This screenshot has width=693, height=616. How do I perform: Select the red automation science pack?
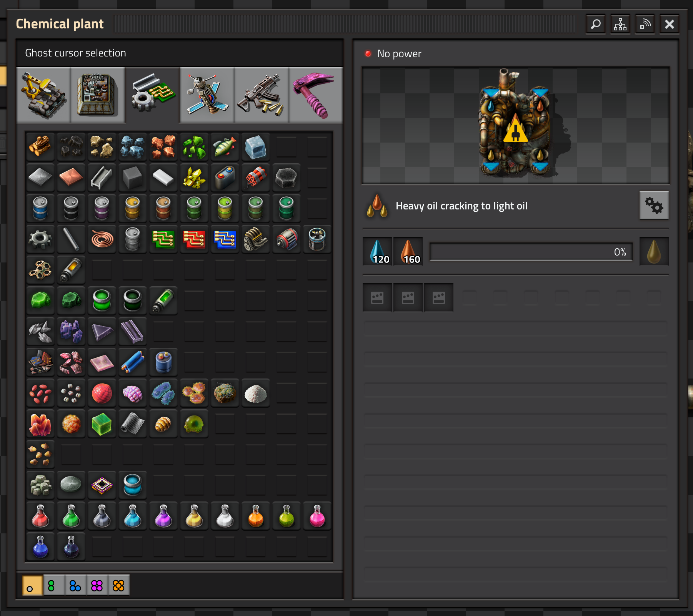click(x=40, y=516)
